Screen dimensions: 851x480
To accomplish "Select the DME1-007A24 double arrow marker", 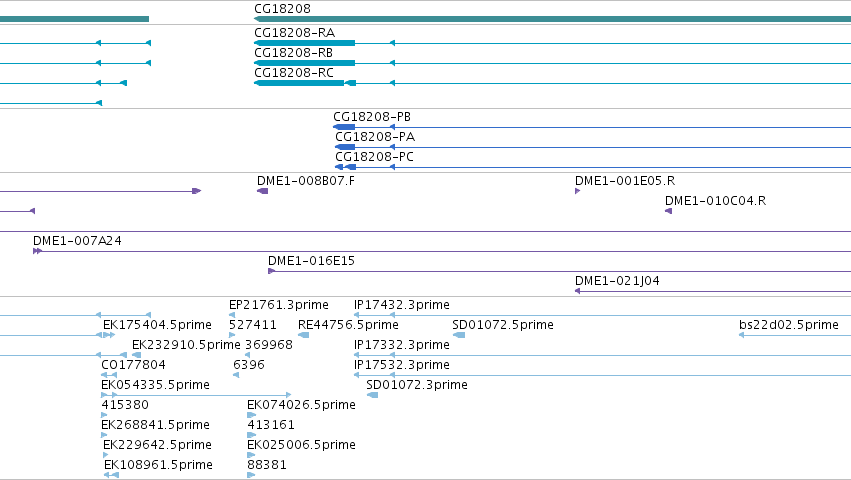I will (x=37, y=251).
